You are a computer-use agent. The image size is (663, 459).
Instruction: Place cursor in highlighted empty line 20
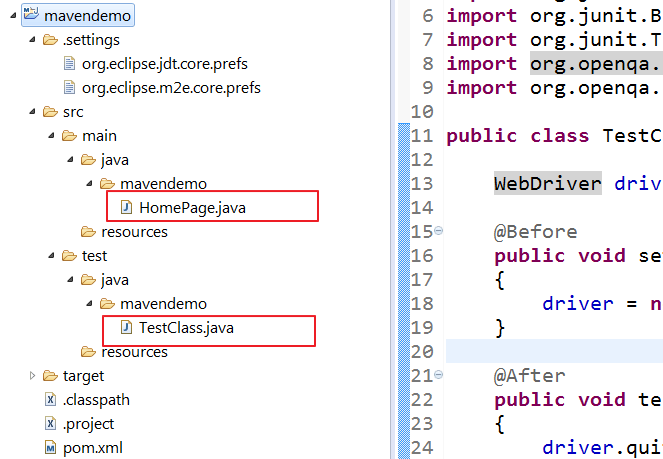(x=554, y=351)
